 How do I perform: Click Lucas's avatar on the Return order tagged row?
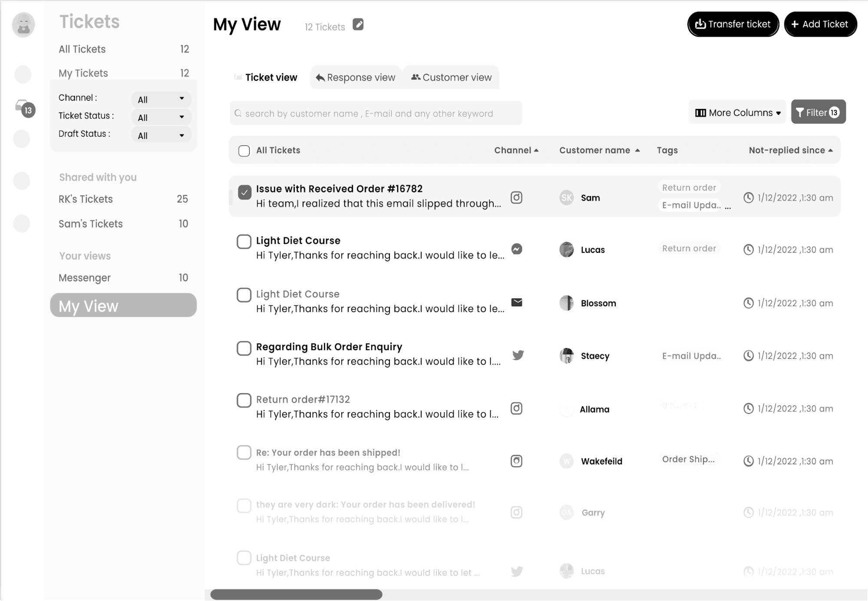tap(567, 250)
